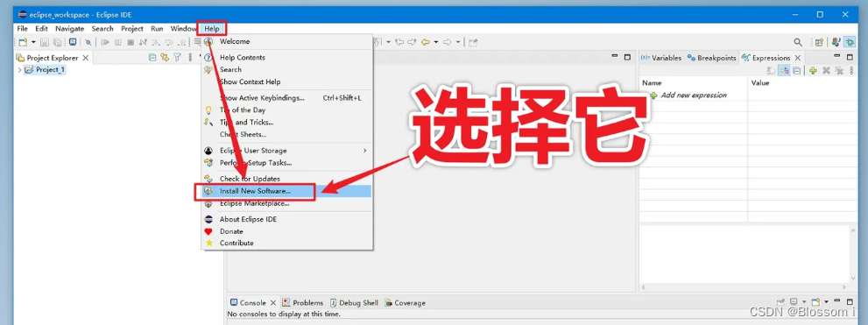
Task: Toggle Show Logical Structure in Expressions
Action: (x=784, y=70)
